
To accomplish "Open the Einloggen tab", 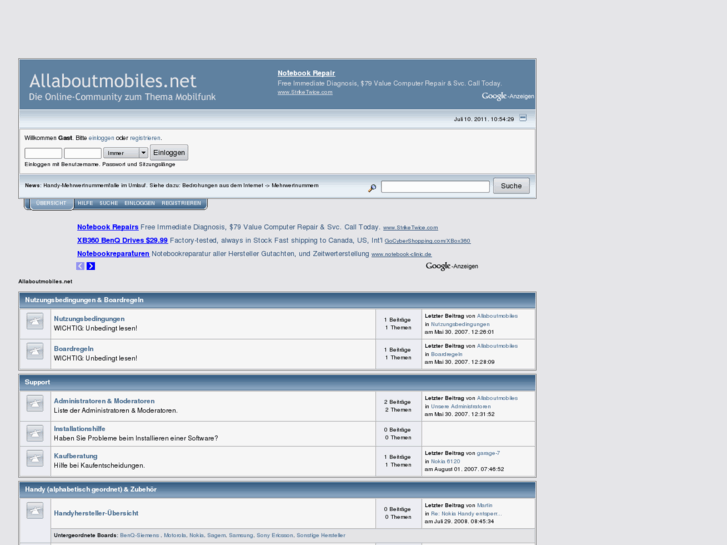I will (140, 203).
